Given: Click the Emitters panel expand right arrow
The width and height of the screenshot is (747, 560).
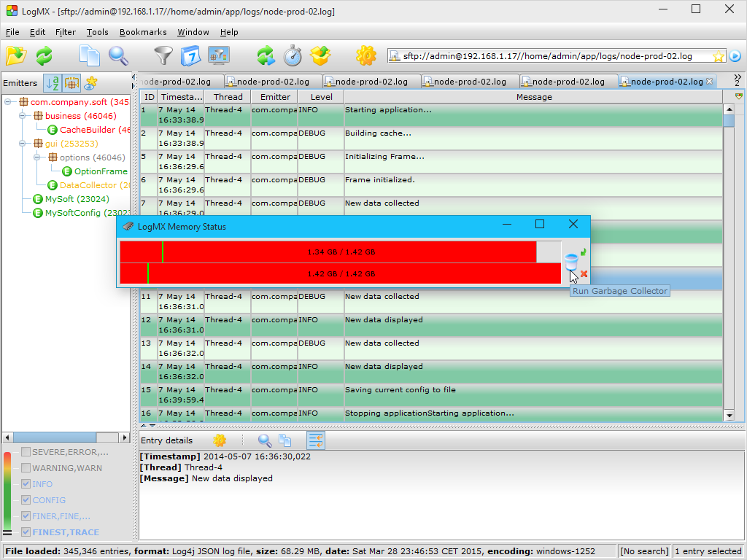Looking at the screenshot, I should click(134, 86).
